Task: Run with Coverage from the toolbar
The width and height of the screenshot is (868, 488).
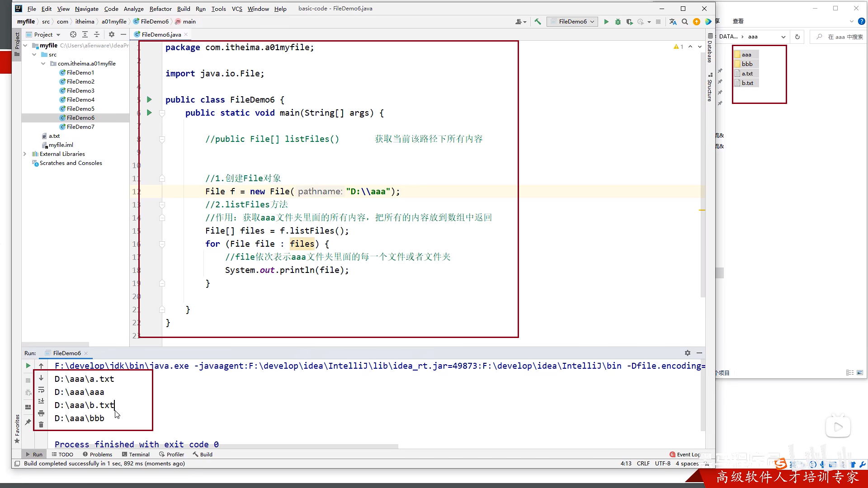Action: (x=629, y=22)
